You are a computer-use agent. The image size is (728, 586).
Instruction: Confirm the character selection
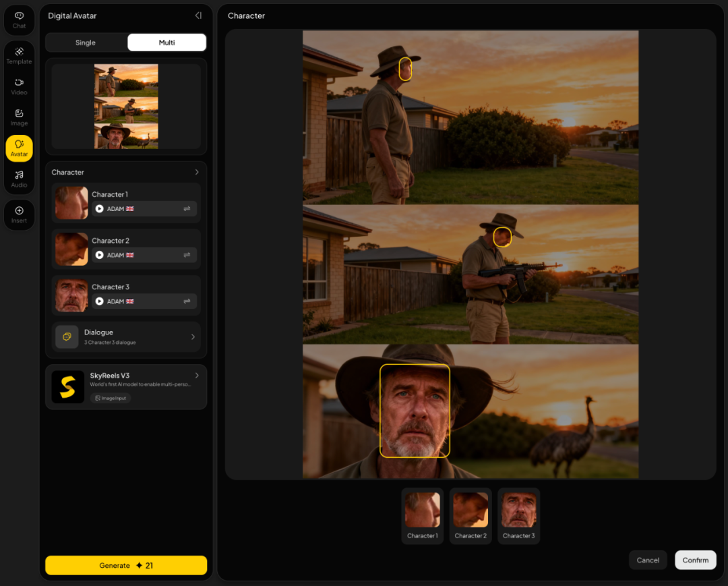pos(695,560)
